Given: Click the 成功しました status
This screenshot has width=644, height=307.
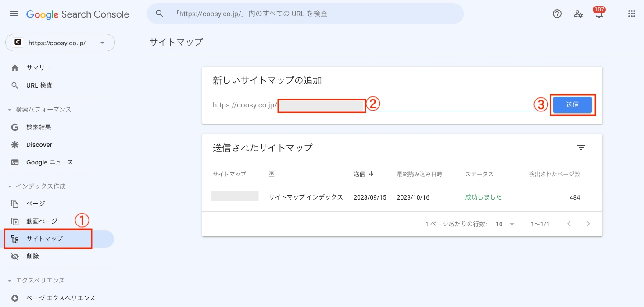Looking at the screenshot, I should 483,197.
